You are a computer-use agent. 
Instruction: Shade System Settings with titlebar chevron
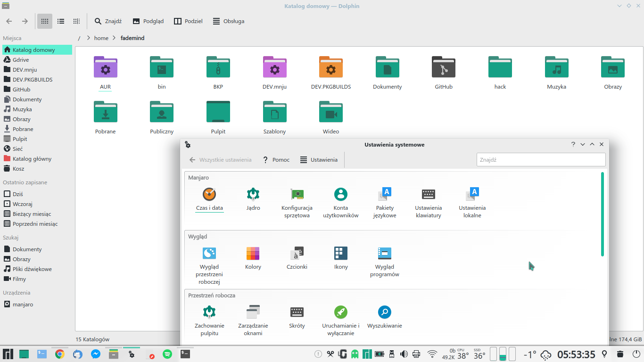[592, 144]
